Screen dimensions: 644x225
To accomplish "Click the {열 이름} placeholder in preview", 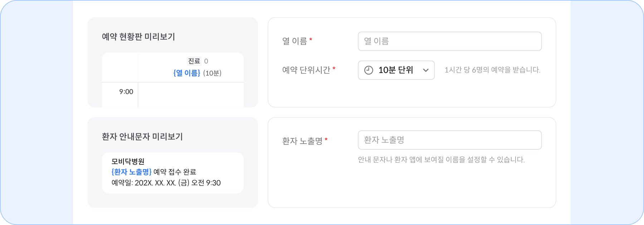I will tap(187, 73).
